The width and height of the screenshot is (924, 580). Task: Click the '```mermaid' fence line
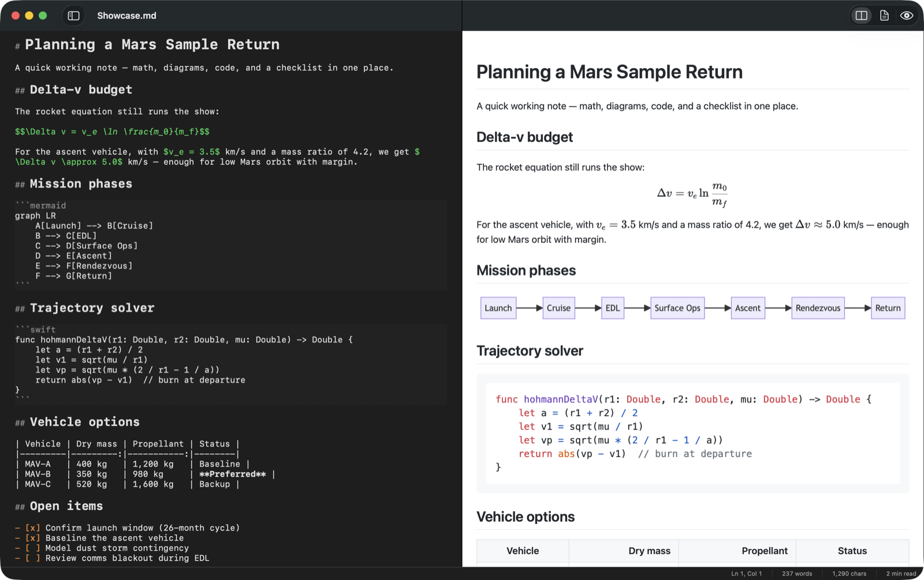40,205
